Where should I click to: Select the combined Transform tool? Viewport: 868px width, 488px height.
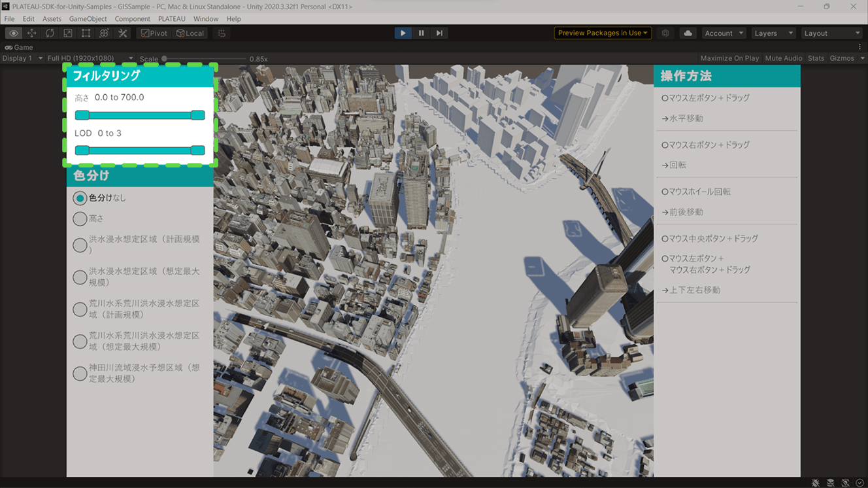click(x=104, y=33)
